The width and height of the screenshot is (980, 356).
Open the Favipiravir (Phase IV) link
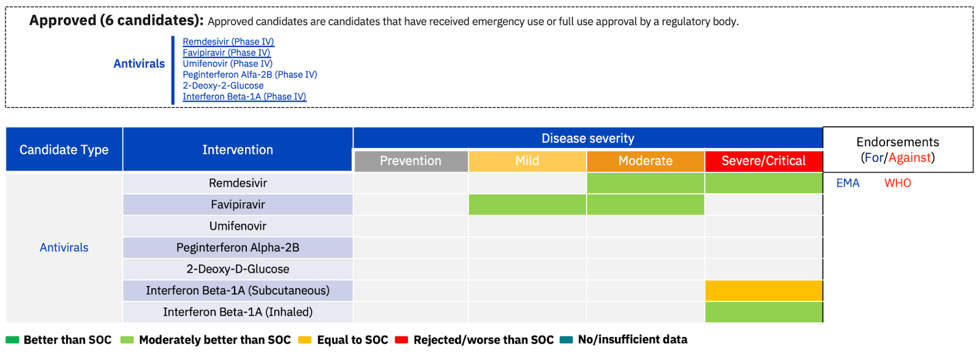point(226,53)
